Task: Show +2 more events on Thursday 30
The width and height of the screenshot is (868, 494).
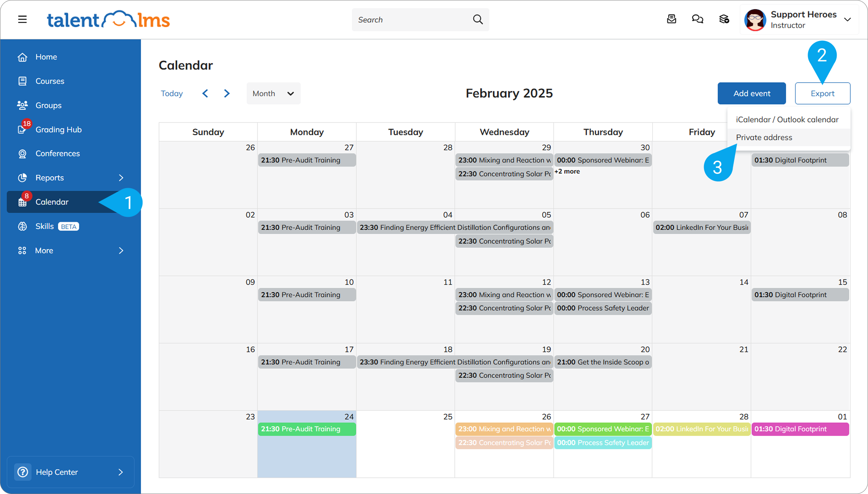Action: [567, 171]
